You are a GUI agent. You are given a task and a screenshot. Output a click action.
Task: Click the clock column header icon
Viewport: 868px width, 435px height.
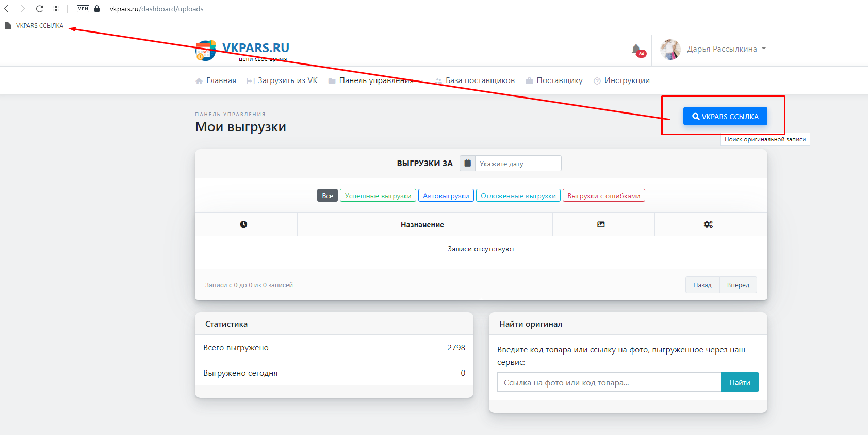tap(243, 224)
